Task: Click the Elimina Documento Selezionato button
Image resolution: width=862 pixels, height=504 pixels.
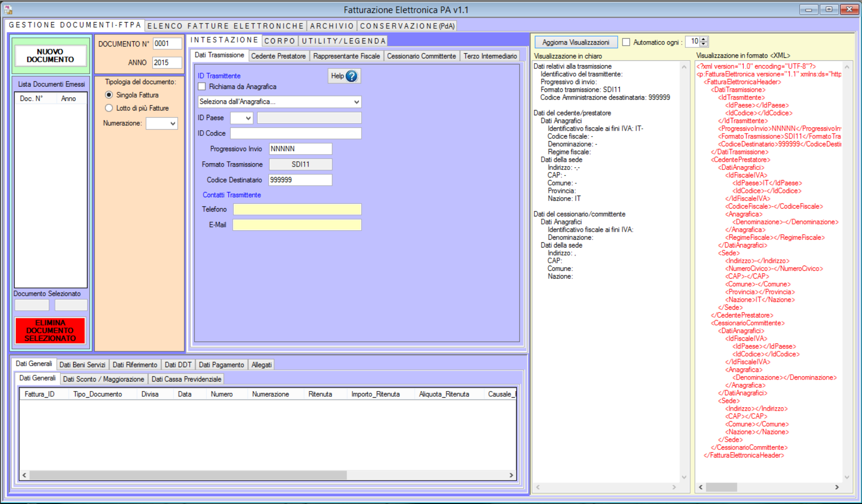Action: tap(50, 331)
